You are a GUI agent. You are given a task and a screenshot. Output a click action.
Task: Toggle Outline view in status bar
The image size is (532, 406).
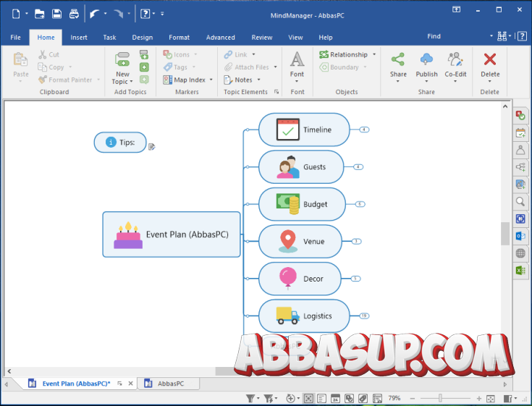point(321,398)
